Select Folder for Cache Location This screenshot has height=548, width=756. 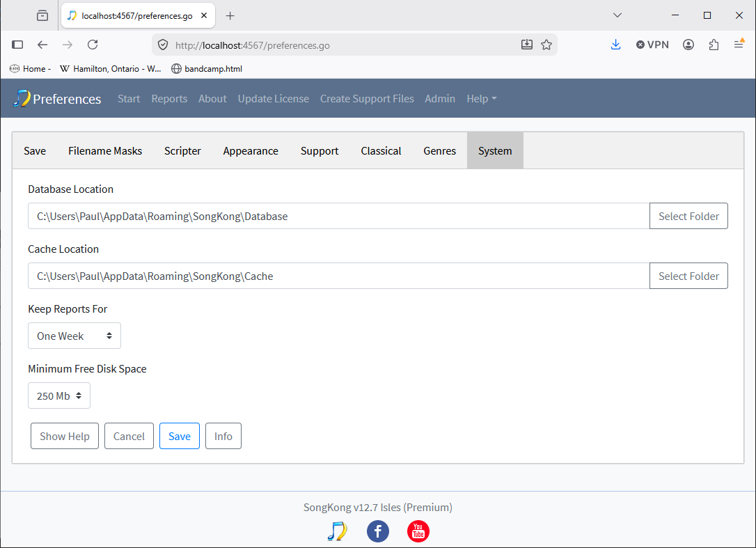point(688,276)
